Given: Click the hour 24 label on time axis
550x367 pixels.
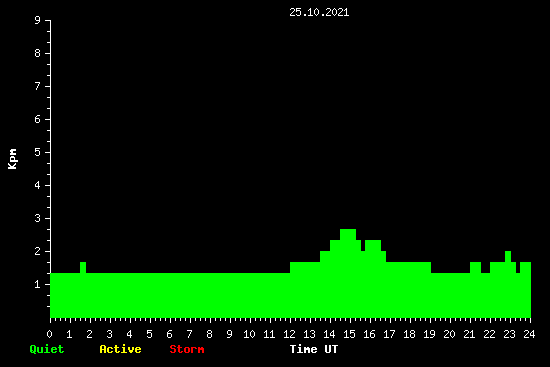Looking at the screenshot, I should (529, 334).
